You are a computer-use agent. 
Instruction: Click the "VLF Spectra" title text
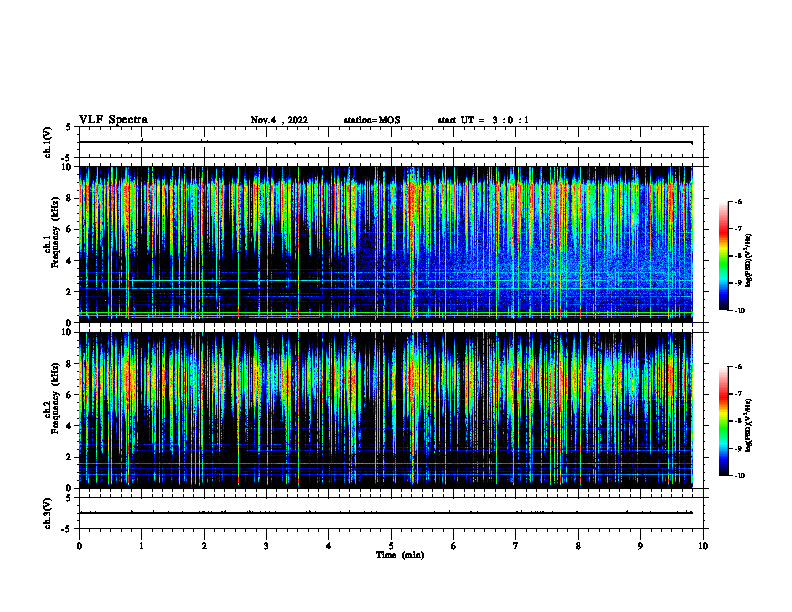point(113,120)
